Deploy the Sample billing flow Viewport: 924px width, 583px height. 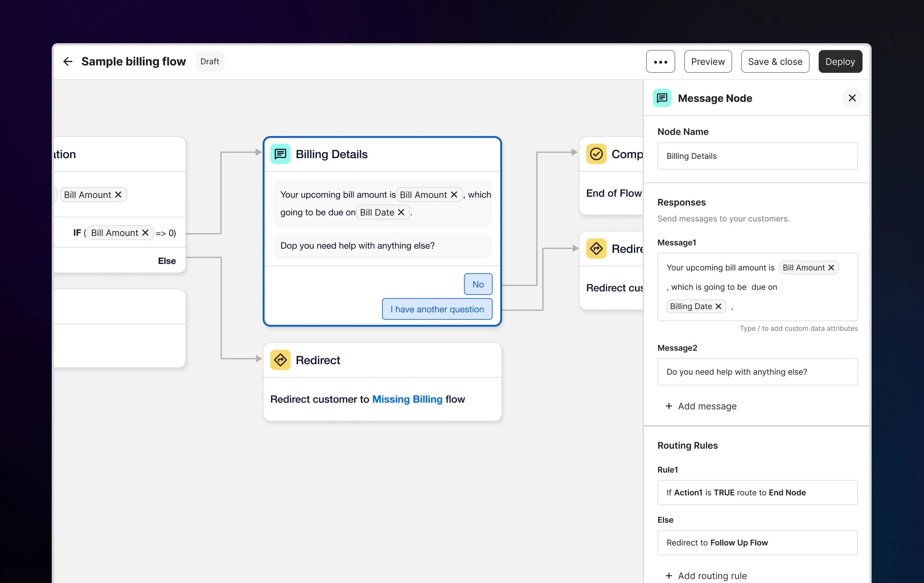point(840,61)
